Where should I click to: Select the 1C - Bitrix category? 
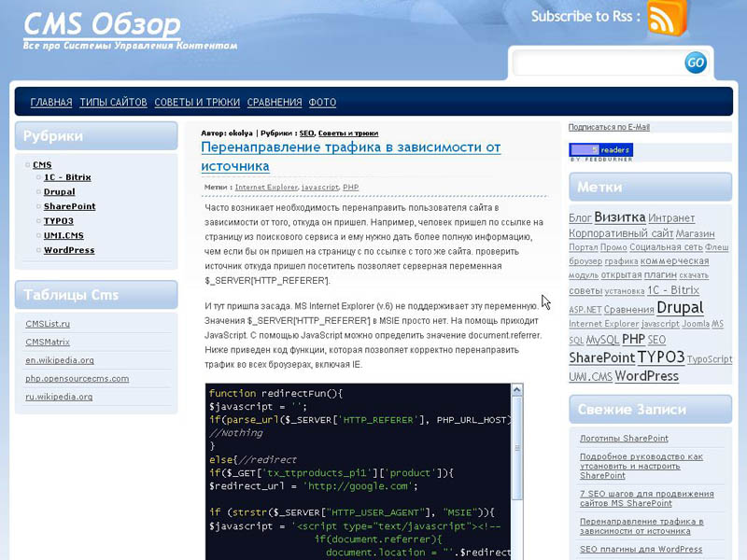(67, 177)
